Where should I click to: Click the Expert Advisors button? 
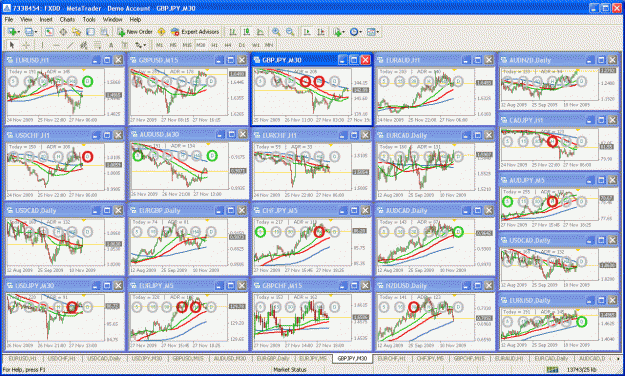195,32
